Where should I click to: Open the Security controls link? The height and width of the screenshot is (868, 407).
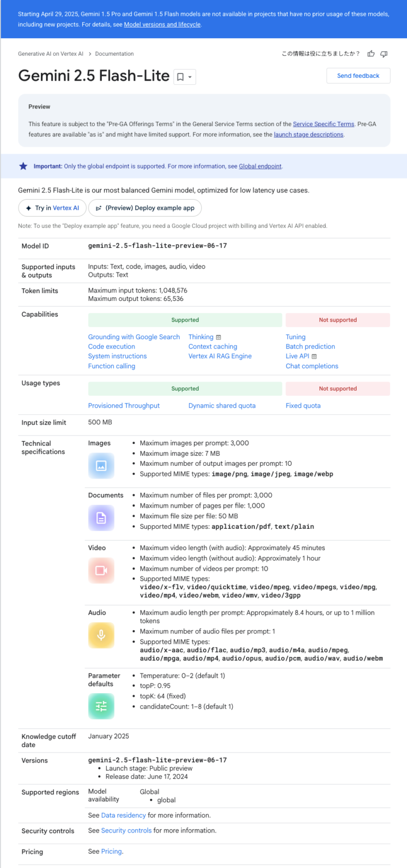click(126, 830)
